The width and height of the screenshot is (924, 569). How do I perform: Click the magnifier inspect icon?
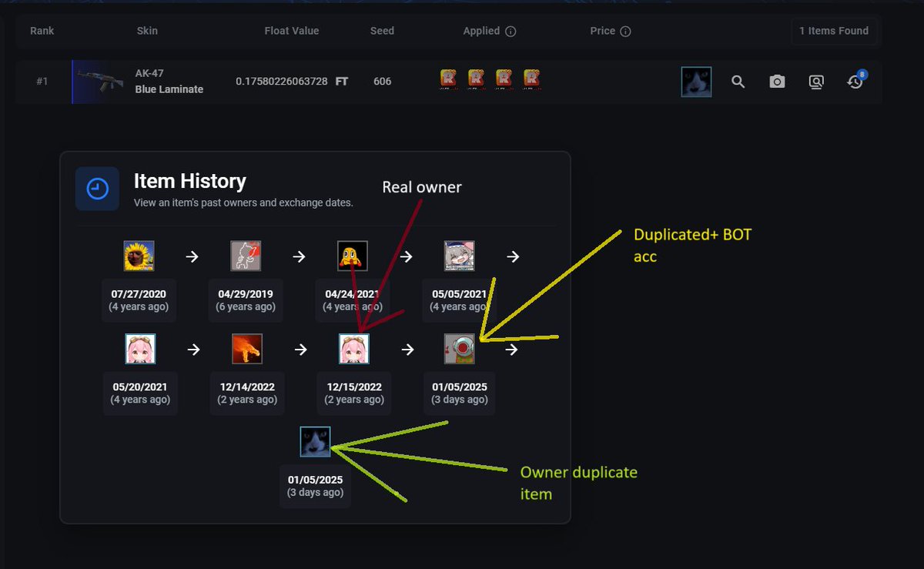point(738,82)
